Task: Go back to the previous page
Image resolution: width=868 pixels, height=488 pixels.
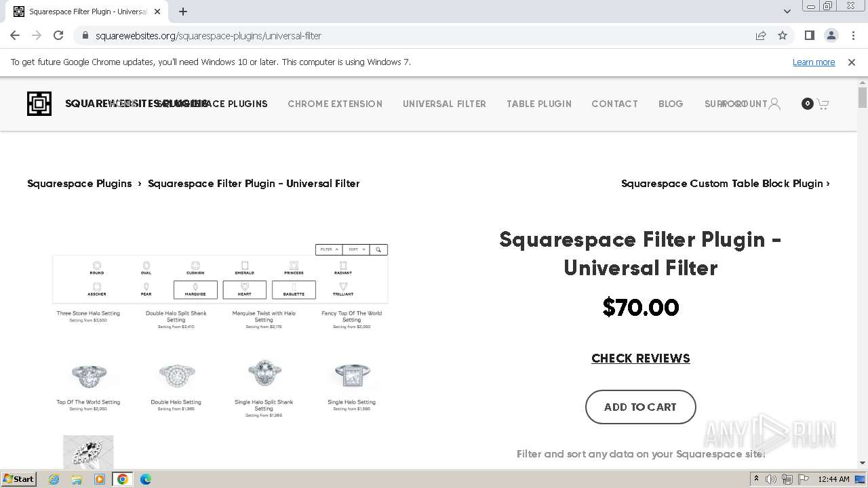Action: click(15, 35)
